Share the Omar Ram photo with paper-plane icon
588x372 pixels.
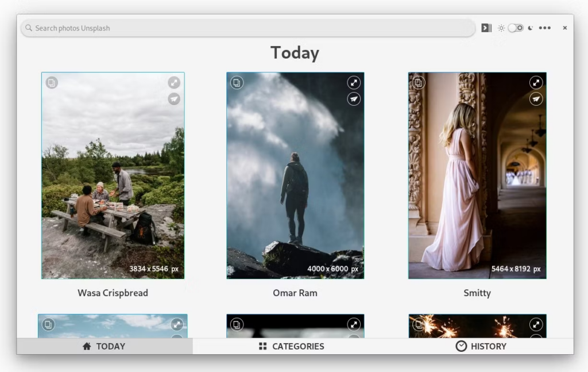pyautogui.click(x=354, y=99)
